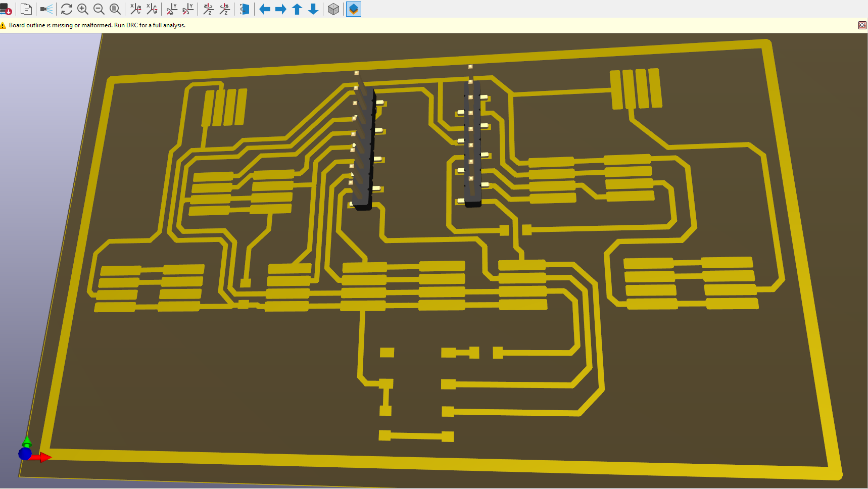Image resolution: width=868 pixels, height=489 pixels.
Task: Rotate board counterclockwise around Y axis
Action: click(188, 9)
